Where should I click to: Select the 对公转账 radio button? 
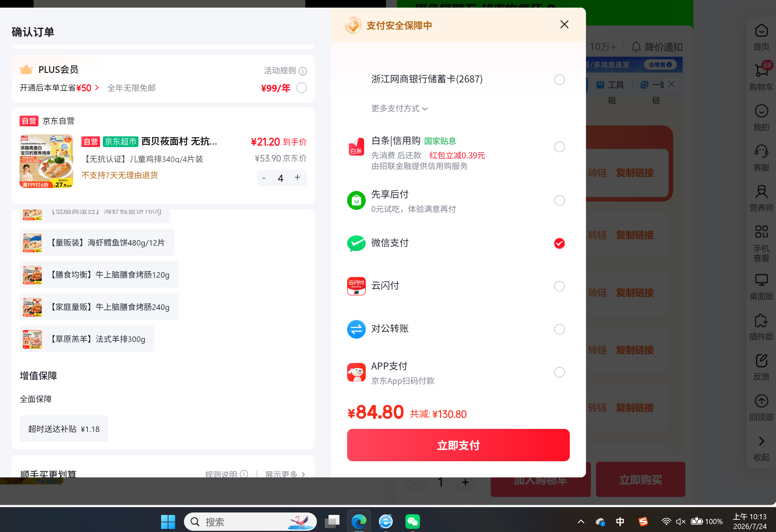point(559,329)
